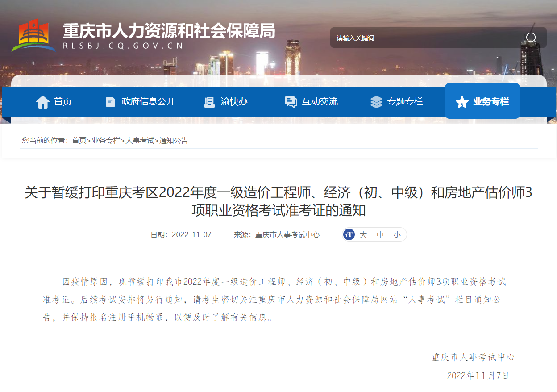Click the 业务专栏 star icon
This screenshot has height=392, width=557.
pos(461,102)
